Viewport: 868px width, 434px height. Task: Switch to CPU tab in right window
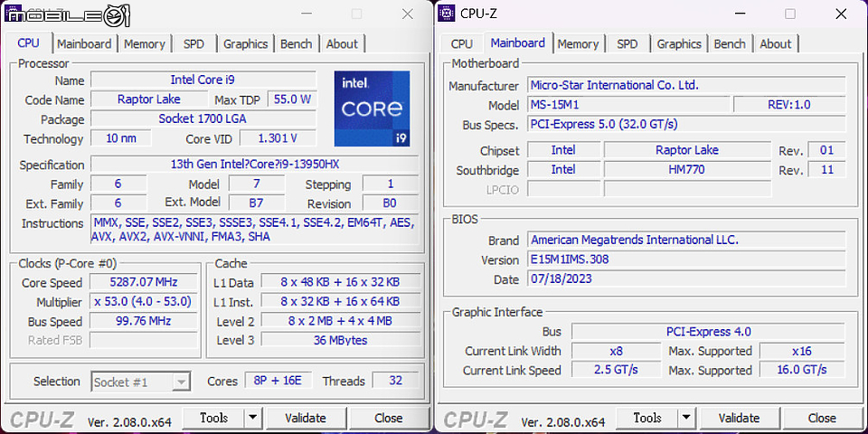pos(462,43)
